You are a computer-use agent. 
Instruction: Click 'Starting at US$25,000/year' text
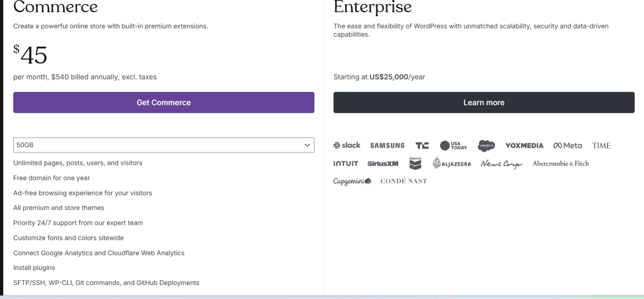pyautogui.click(x=379, y=77)
